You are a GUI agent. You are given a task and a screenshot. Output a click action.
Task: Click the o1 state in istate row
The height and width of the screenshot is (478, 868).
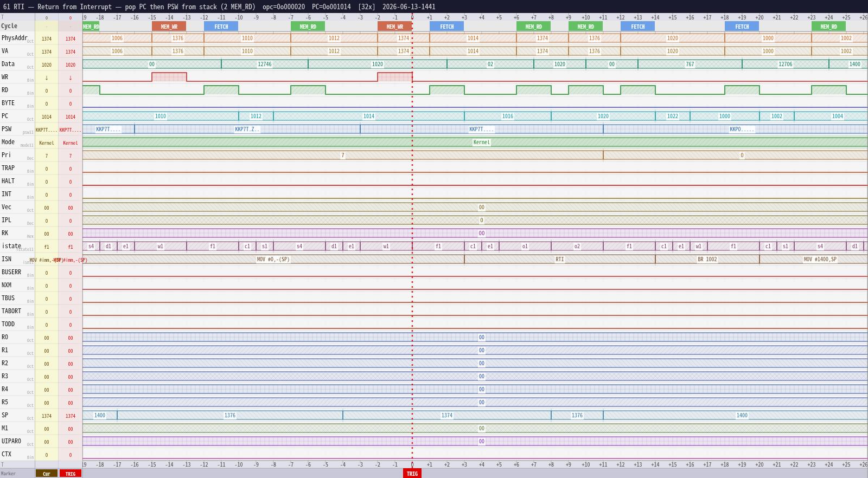pos(525,247)
